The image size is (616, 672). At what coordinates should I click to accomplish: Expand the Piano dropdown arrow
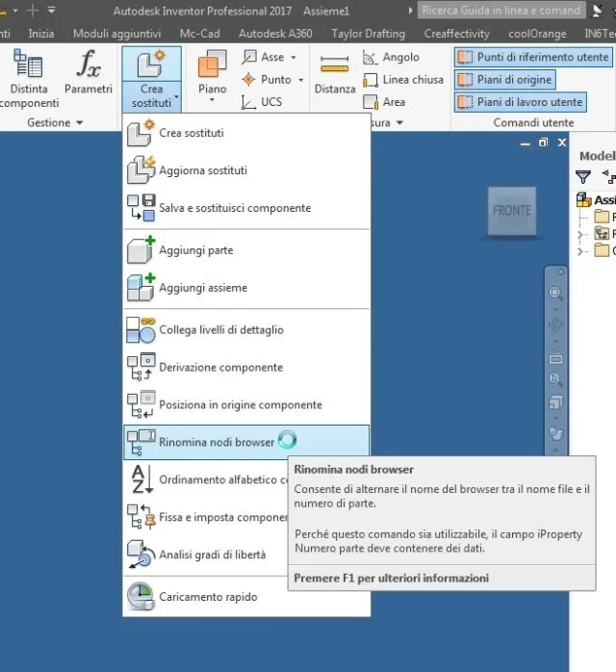[212, 100]
